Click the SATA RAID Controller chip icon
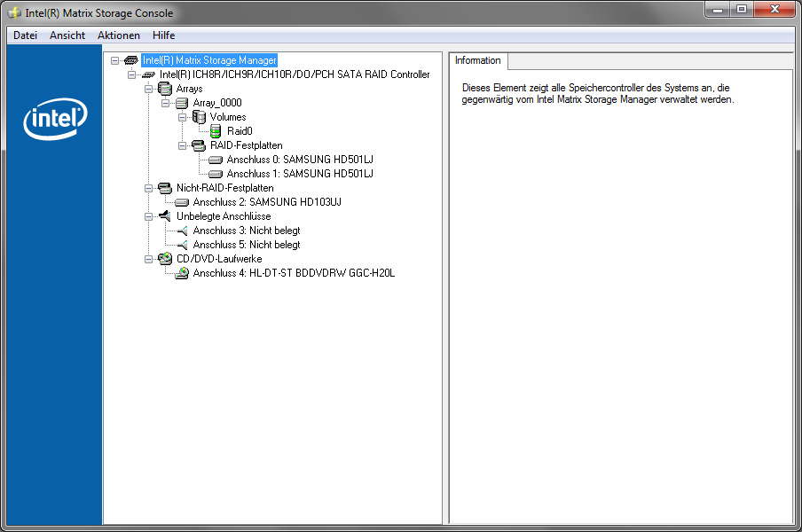 click(148, 74)
